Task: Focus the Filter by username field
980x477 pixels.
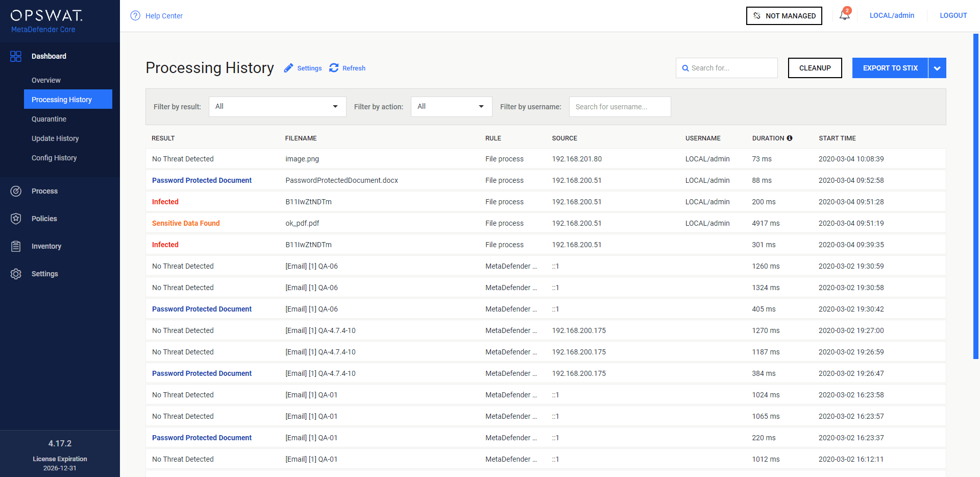Action: (x=620, y=107)
